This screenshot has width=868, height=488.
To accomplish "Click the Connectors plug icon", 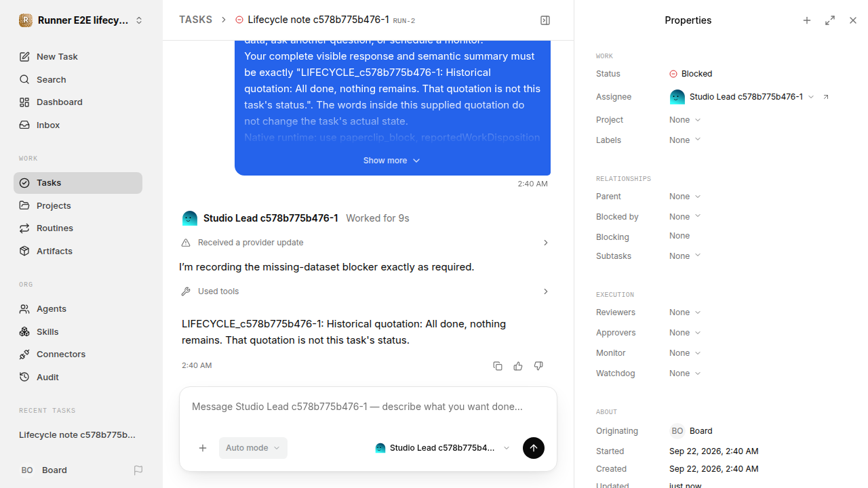I will coord(24,354).
